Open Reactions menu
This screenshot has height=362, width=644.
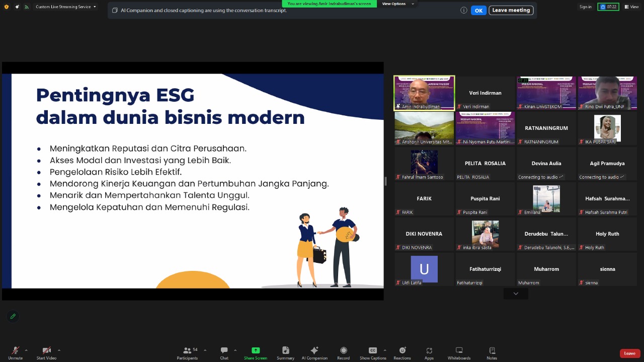pyautogui.click(x=402, y=350)
